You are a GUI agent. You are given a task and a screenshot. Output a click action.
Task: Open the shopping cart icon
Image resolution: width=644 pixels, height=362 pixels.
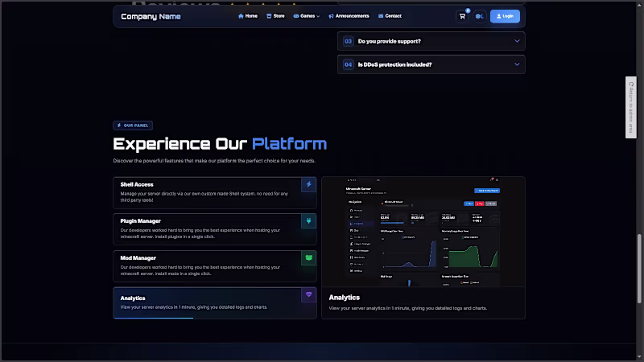tap(462, 16)
